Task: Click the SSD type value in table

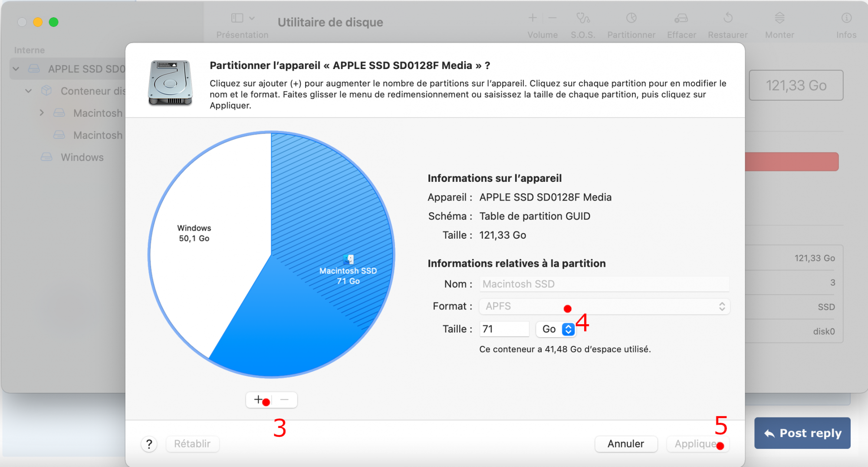Action: (826, 307)
